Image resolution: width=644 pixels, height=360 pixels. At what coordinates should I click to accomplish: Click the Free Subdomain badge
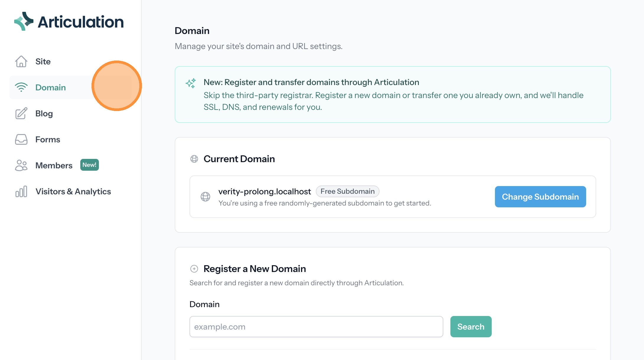(347, 191)
